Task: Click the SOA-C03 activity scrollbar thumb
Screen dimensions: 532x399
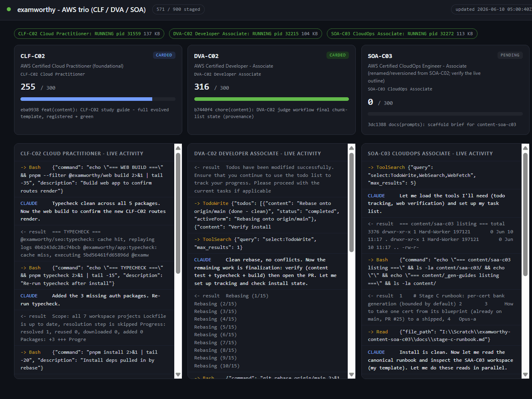Action: [525, 214]
